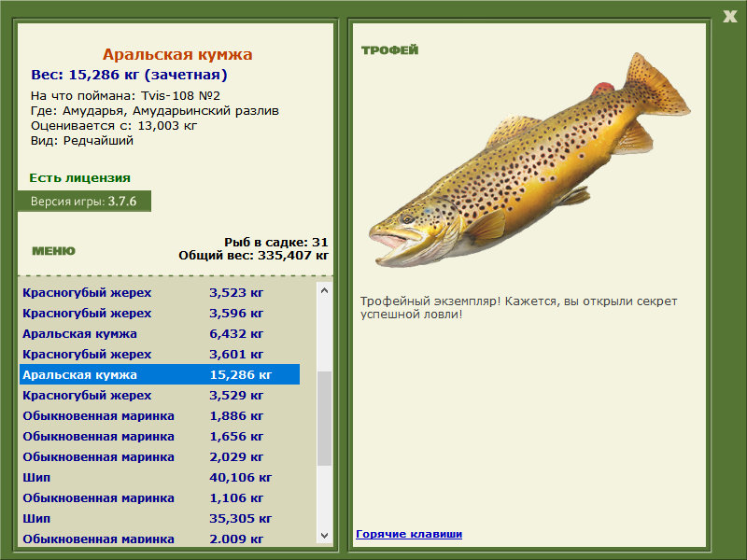This screenshot has height=560, width=747.
Task: Select the Обыкновенная маринка 2,029 кг entry
Action: 160,456
